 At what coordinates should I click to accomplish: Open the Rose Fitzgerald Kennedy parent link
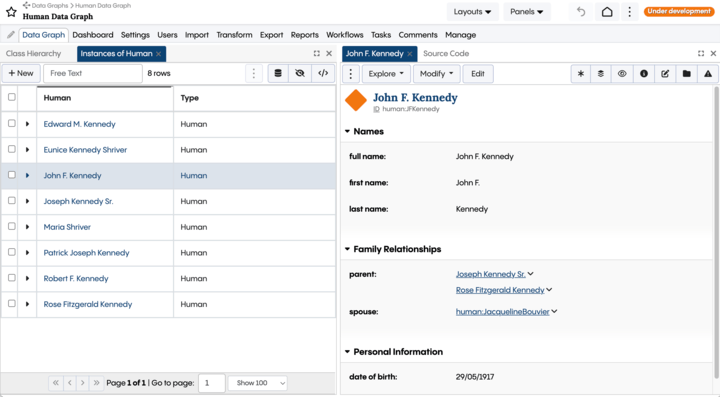(x=500, y=290)
